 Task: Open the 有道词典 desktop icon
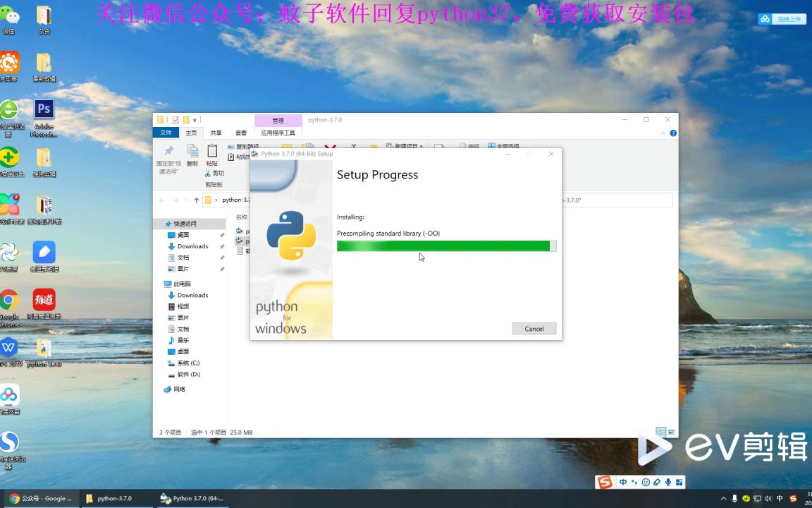[x=44, y=300]
